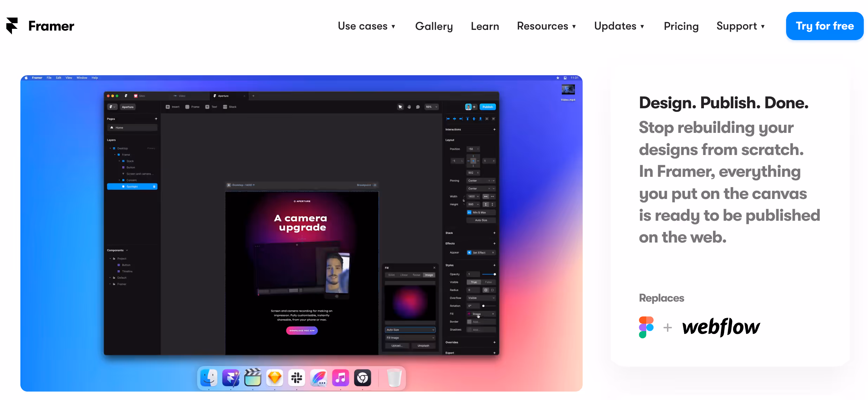Add an effect with the Effects plus

pos(494,243)
